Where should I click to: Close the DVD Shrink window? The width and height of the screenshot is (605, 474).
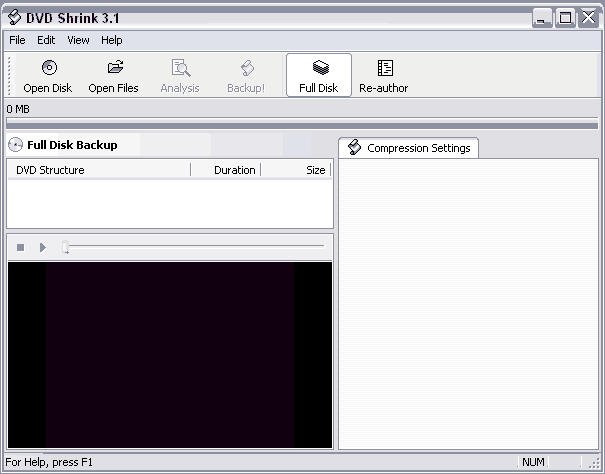pyautogui.click(x=588, y=18)
